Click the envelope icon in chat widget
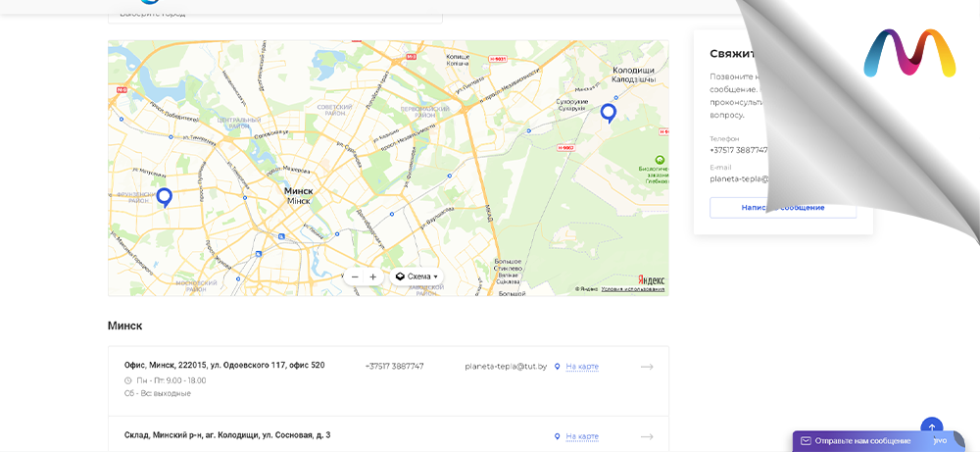The width and height of the screenshot is (980, 452). pos(806,441)
